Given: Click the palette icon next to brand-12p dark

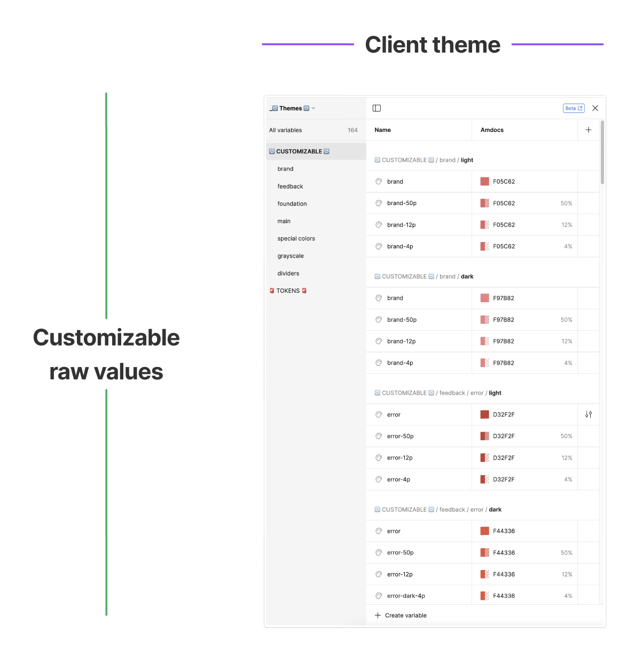Looking at the screenshot, I should (x=379, y=341).
